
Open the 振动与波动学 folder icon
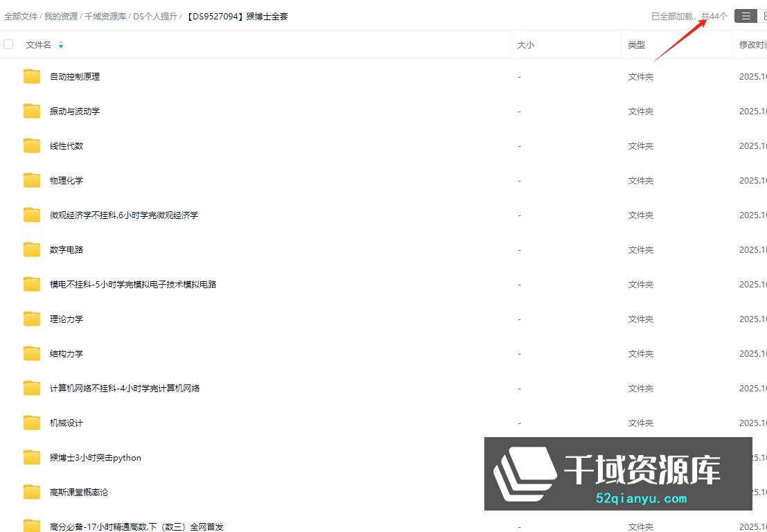coord(32,111)
